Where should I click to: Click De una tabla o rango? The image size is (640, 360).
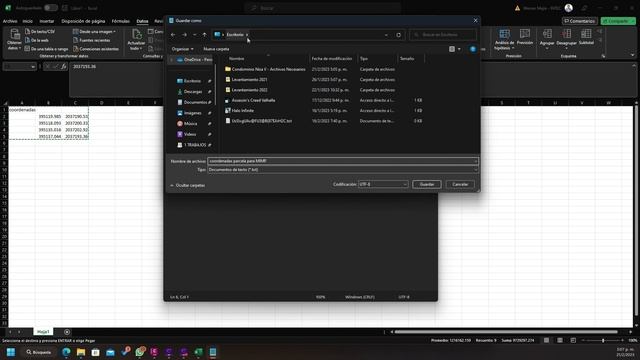[x=46, y=49]
